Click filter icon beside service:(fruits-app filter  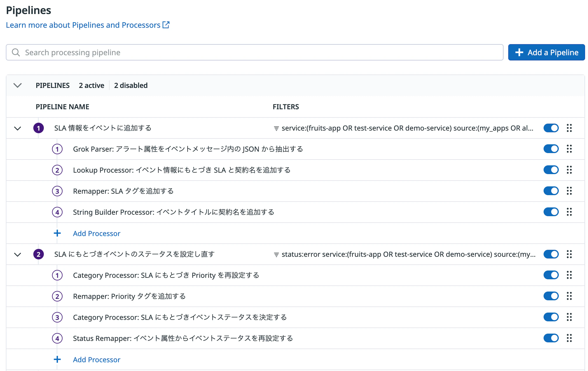pos(276,129)
